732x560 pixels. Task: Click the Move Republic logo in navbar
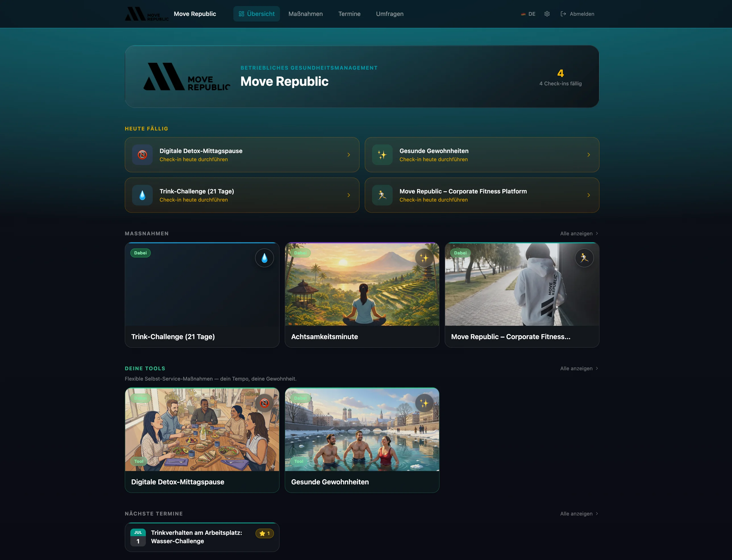coord(147,14)
